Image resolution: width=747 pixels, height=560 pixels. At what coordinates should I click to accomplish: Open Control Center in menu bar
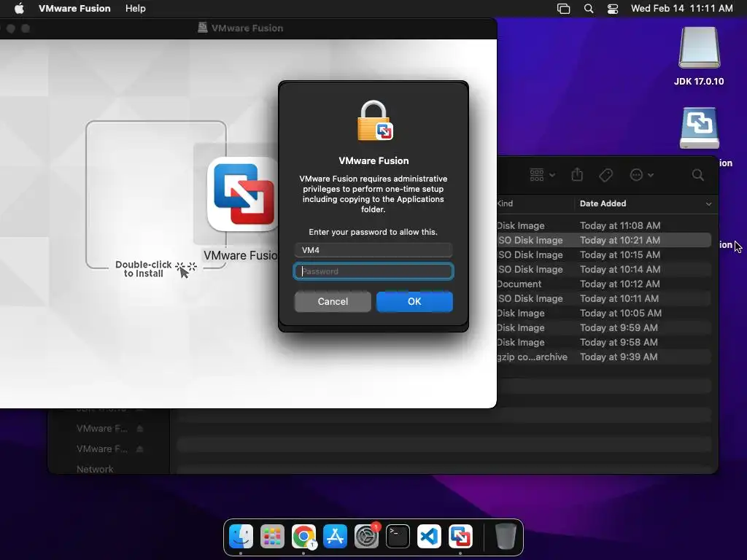point(613,9)
